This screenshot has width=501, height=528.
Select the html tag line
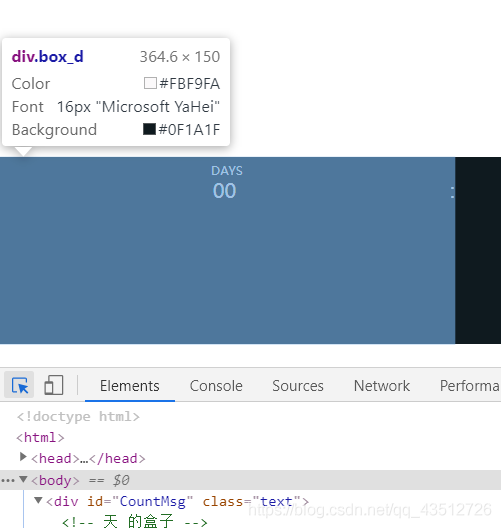(40, 438)
